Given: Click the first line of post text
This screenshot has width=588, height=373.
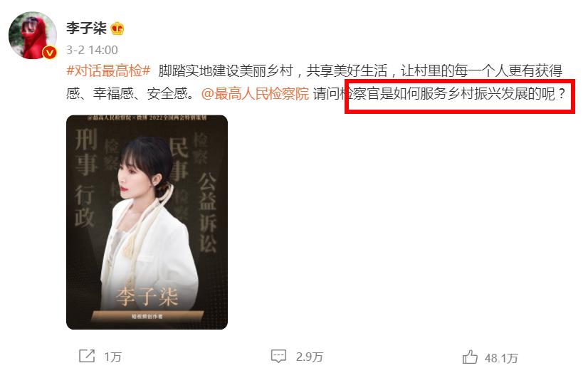Looking at the screenshot, I should point(314,70).
